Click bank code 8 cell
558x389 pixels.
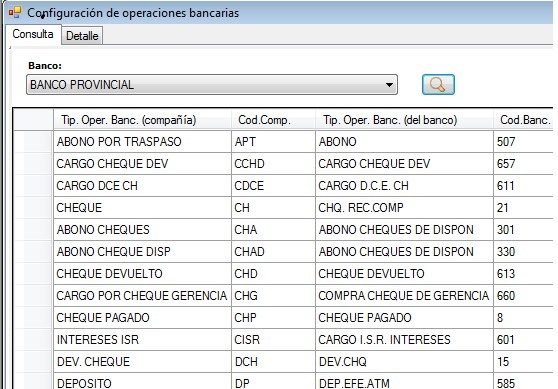click(523, 317)
